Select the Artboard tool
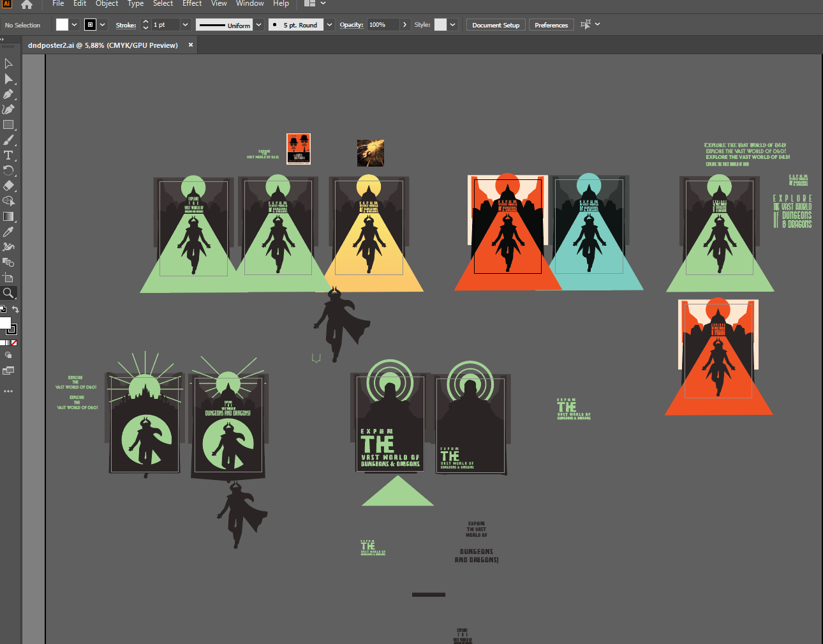 click(8, 278)
